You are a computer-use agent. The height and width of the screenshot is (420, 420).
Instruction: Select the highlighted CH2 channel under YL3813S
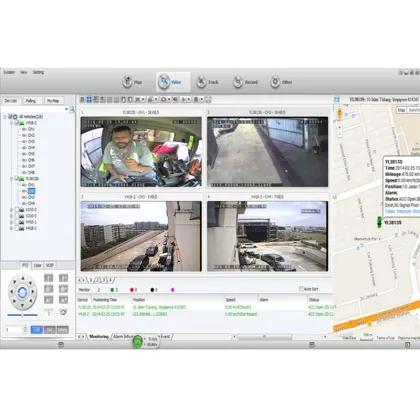[x=31, y=191]
